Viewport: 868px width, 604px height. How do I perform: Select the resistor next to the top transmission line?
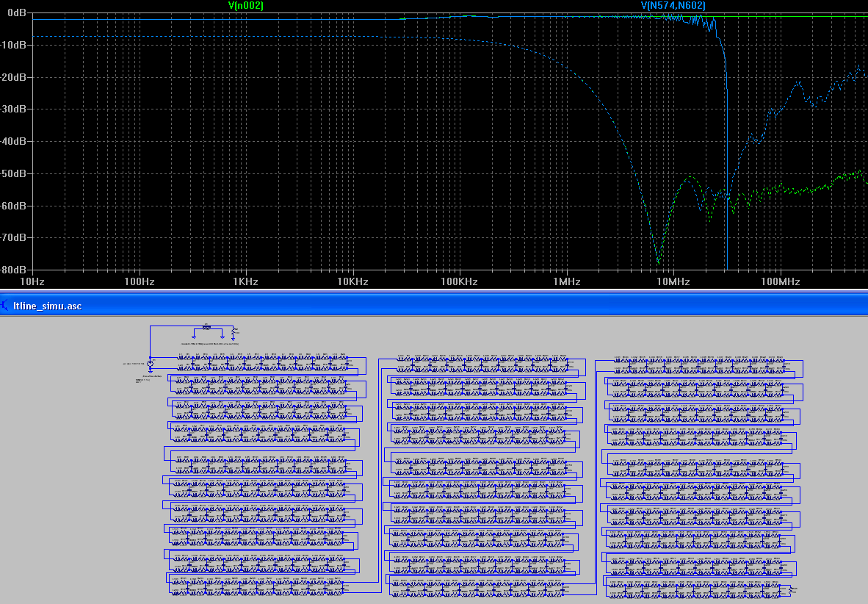[233, 332]
